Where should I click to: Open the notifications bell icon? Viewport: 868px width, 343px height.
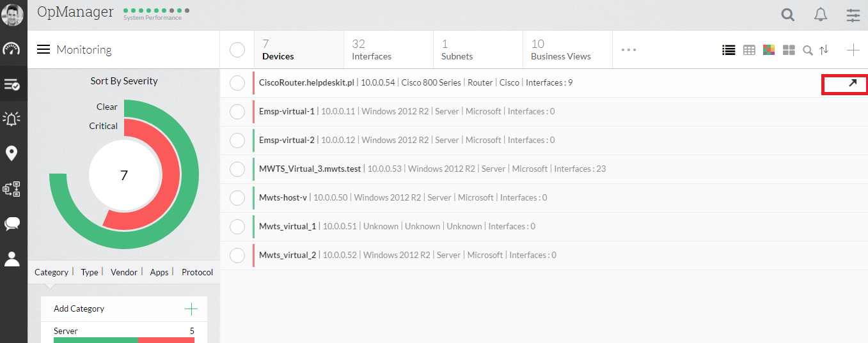pos(821,15)
